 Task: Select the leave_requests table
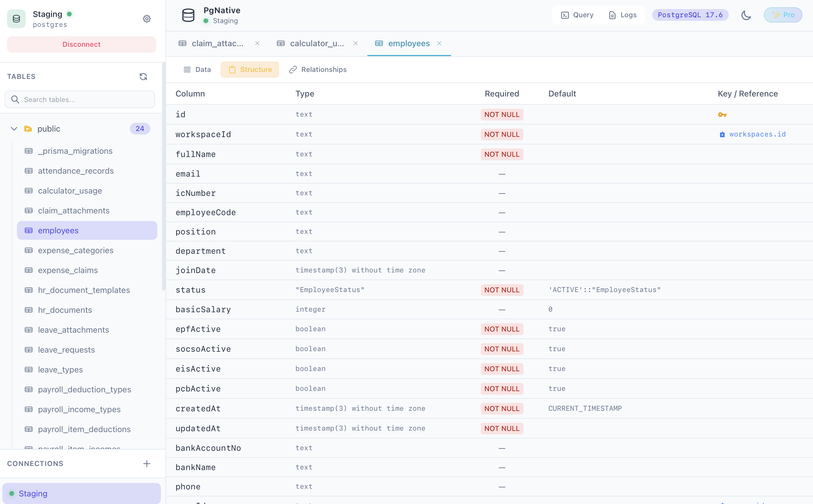[66, 350]
